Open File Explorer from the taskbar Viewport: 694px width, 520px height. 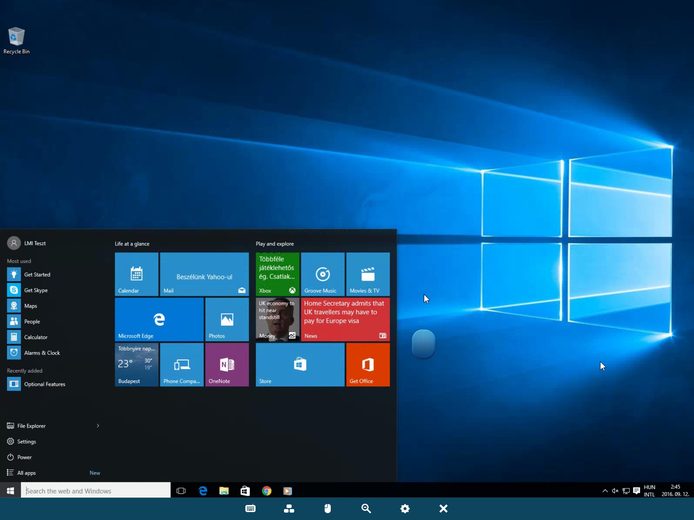click(x=224, y=491)
